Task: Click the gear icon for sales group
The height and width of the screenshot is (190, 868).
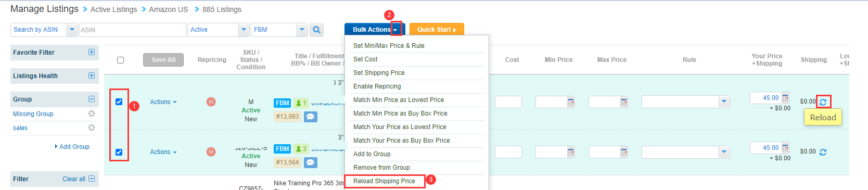Action: click(92, 128)
